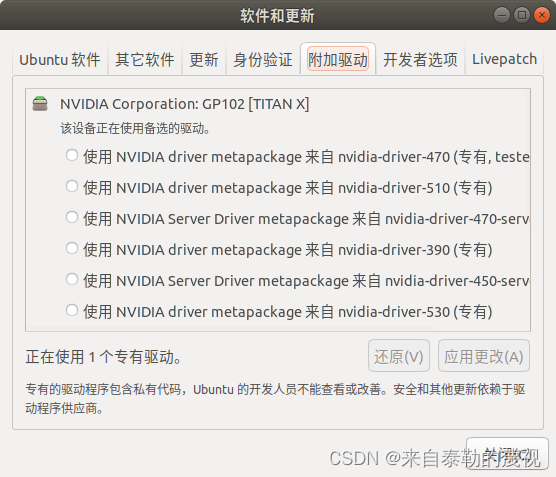Select the 附加驱动 tab
Screen dimensions: 556x477
pyautogui.click(x=338, y=59)
